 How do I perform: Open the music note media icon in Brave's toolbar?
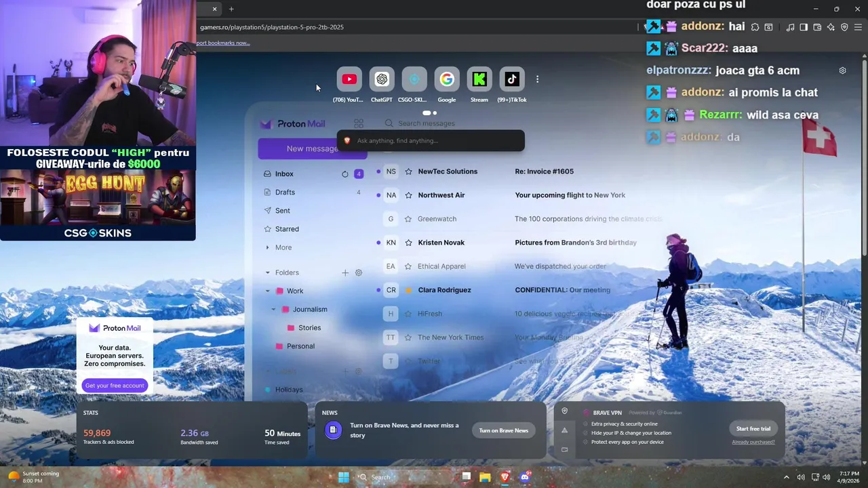[790, 27]
